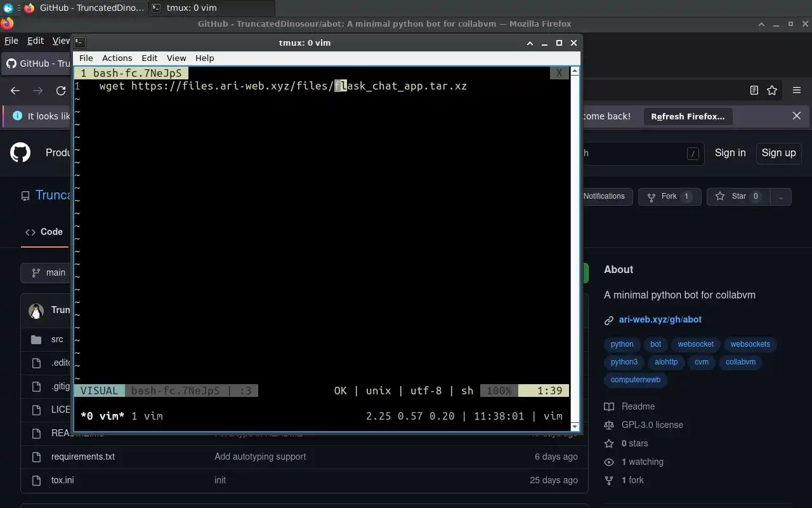812x508 pixels.
Task: Open the desktop application menu icon in the taskbar
Action: pyautogui.click(x=8, y=8)
